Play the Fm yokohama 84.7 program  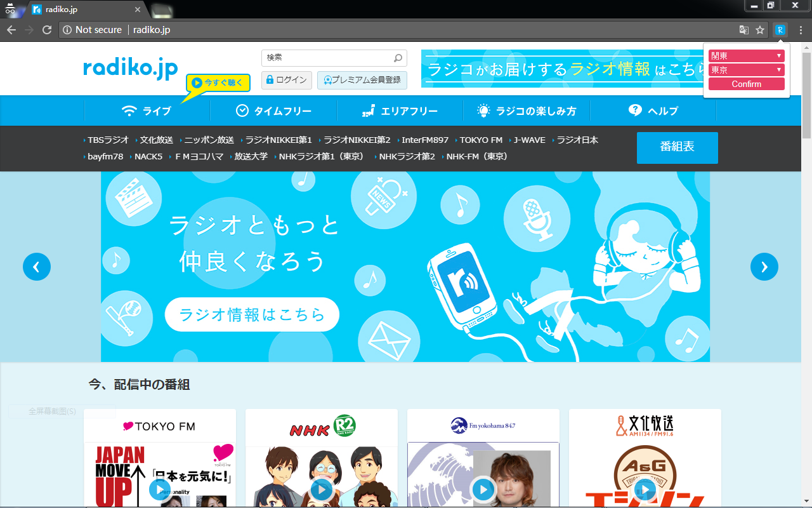(x=483, y=490)
